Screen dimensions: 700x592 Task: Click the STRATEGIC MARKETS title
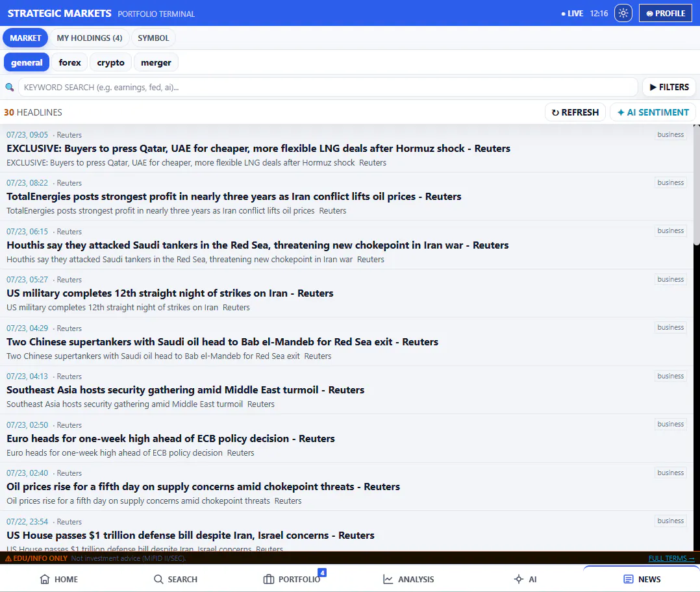[59, 14]
